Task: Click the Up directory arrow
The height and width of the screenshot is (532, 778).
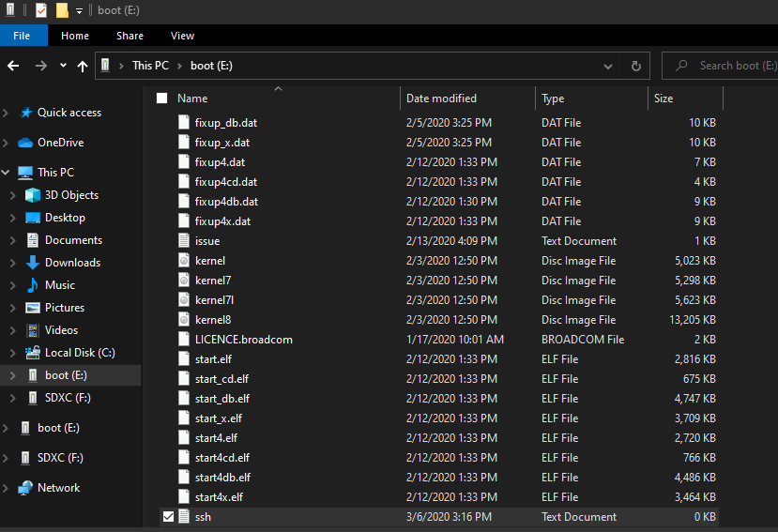Action: [x=83, y=66]
